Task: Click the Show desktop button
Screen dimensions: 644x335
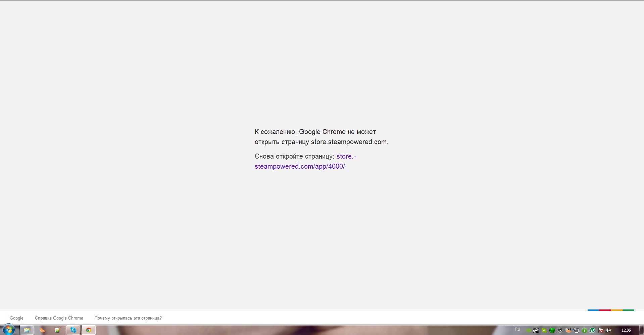Action: [641, 330]
